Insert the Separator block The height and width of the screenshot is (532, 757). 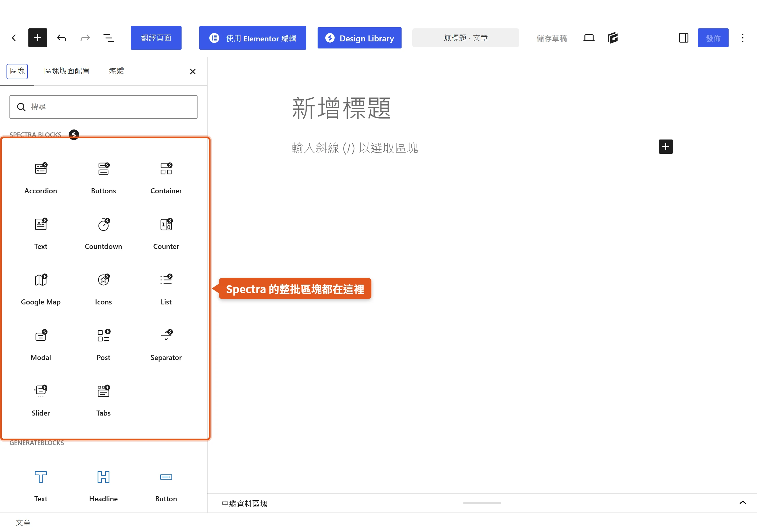click(x=166, y=345)
